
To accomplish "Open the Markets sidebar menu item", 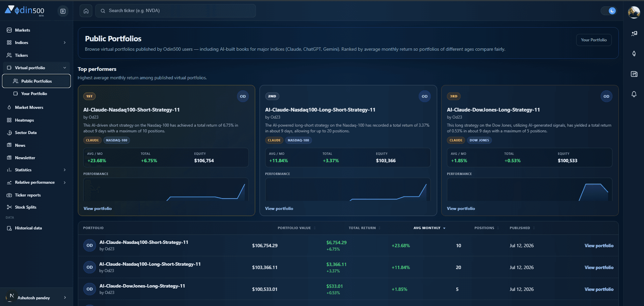I will (x=36, y=30).
